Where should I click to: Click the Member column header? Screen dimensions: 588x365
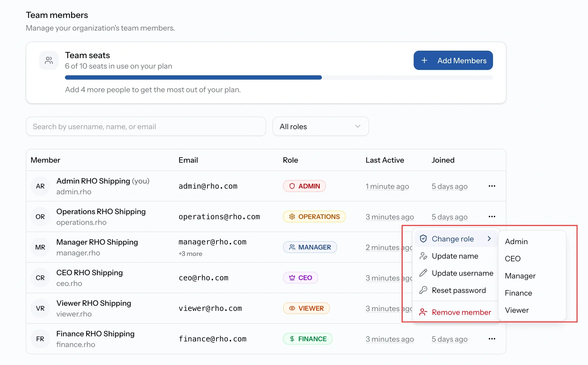(45, 160)
